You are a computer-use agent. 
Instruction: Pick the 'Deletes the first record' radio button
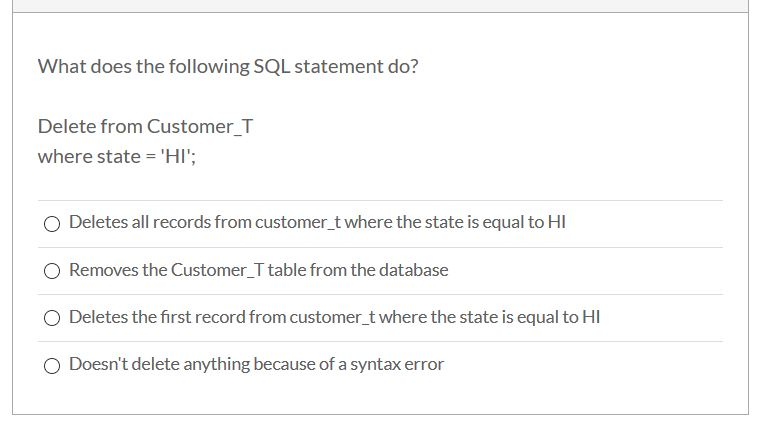click(x=52, y=318)
